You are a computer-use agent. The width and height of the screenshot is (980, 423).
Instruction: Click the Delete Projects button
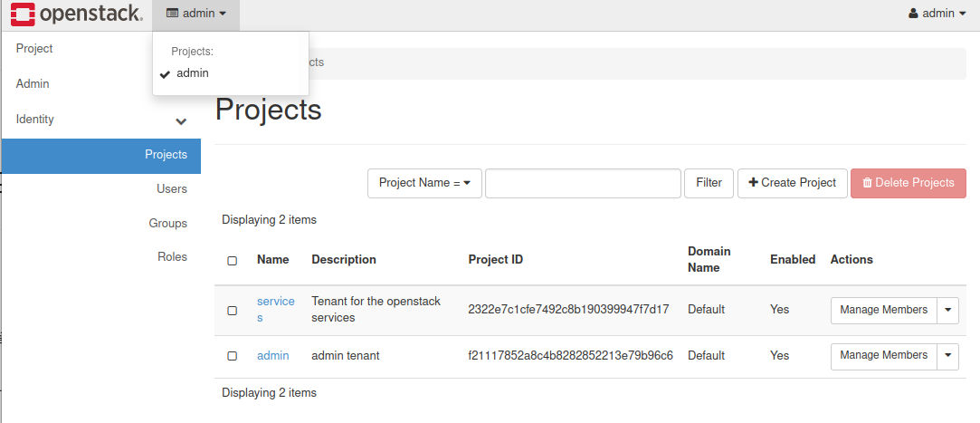pyautogui.click(x=909, y=183)
